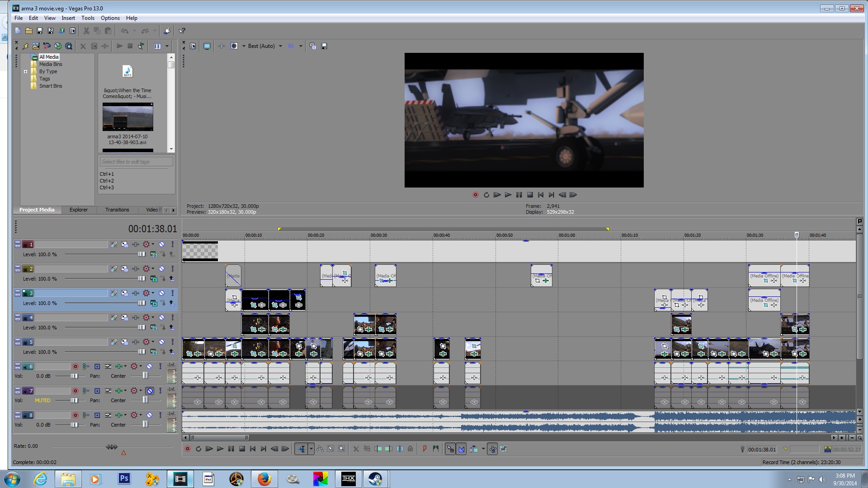Open the Tools menu
This screenshot has width=868, height=488.
(x=88, y=18)
